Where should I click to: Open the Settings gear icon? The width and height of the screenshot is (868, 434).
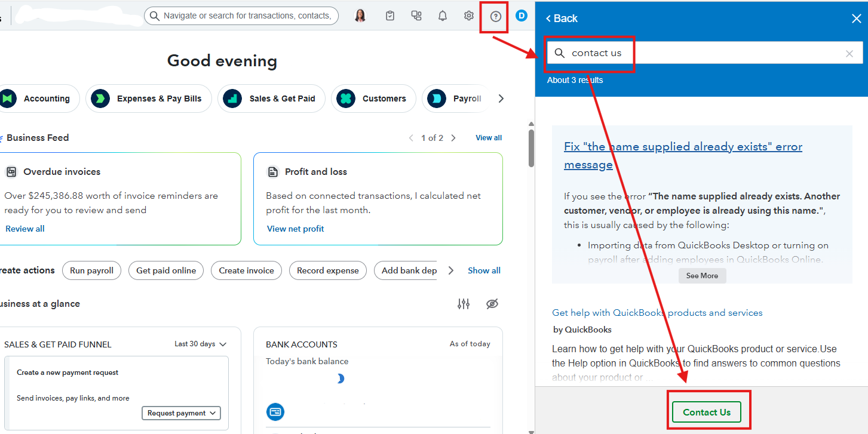(469, 16)
